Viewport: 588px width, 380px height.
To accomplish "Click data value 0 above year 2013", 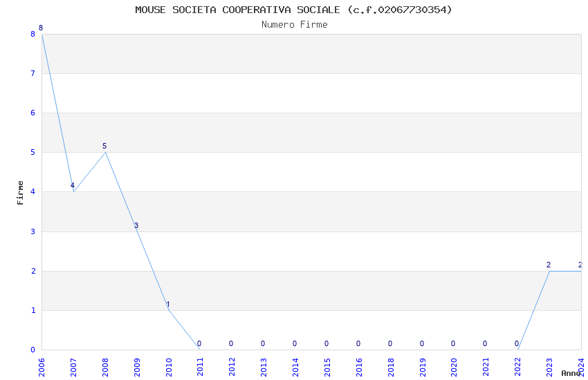I will tap(263, 343).
